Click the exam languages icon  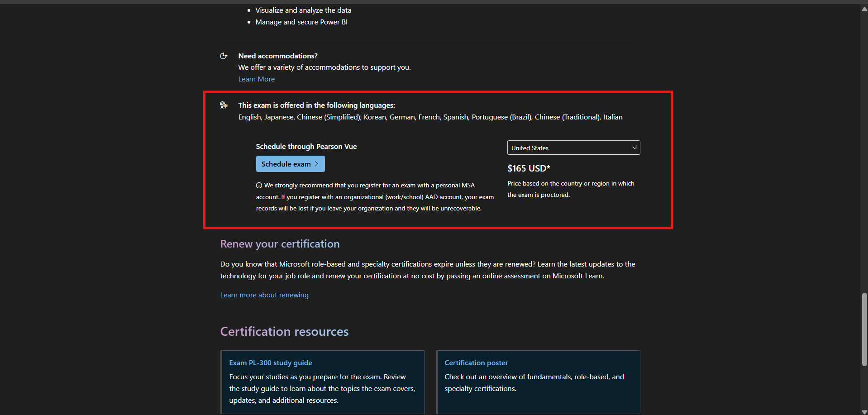pyautogui.click(x=224, y=105)
